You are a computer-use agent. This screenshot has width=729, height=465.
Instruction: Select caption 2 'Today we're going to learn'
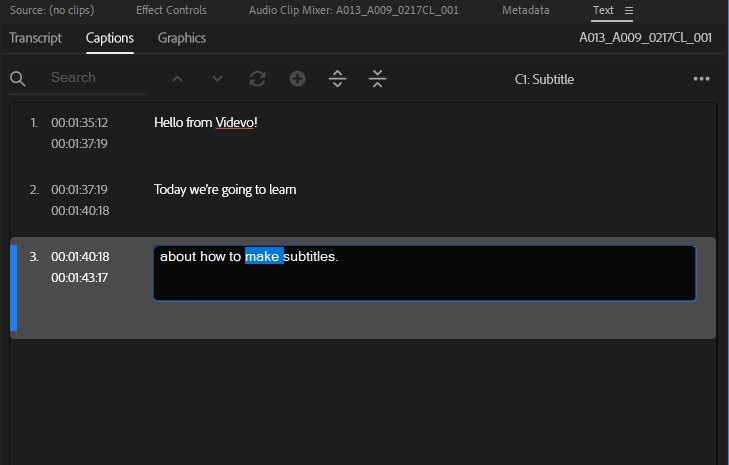363,200
